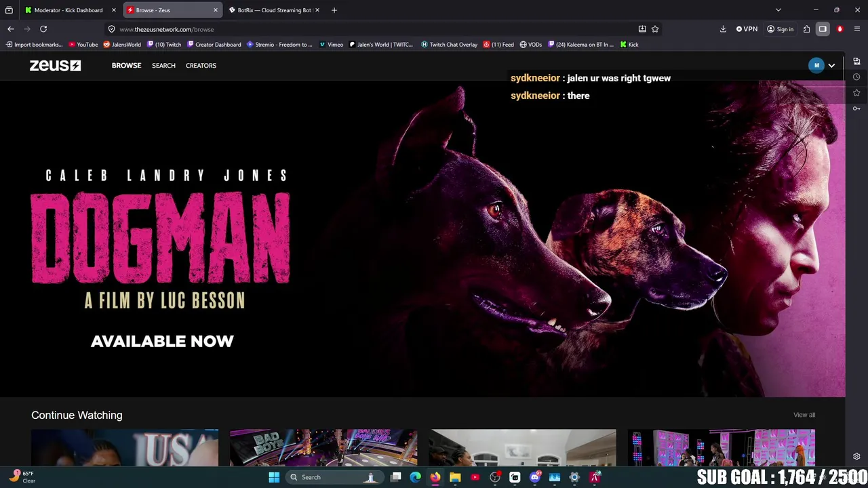
Task: Open the (11) Feed bookmark
Action: click(x=498, y=45)
